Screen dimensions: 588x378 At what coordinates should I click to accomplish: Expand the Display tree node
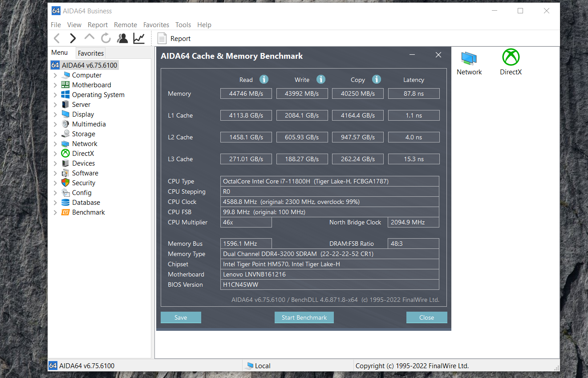(55, 114)
